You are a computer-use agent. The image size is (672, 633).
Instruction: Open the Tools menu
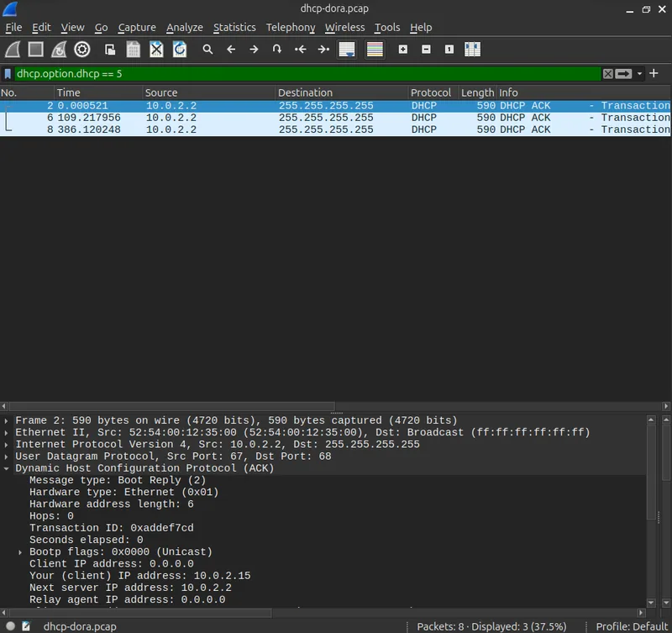(x=387, y=28)
